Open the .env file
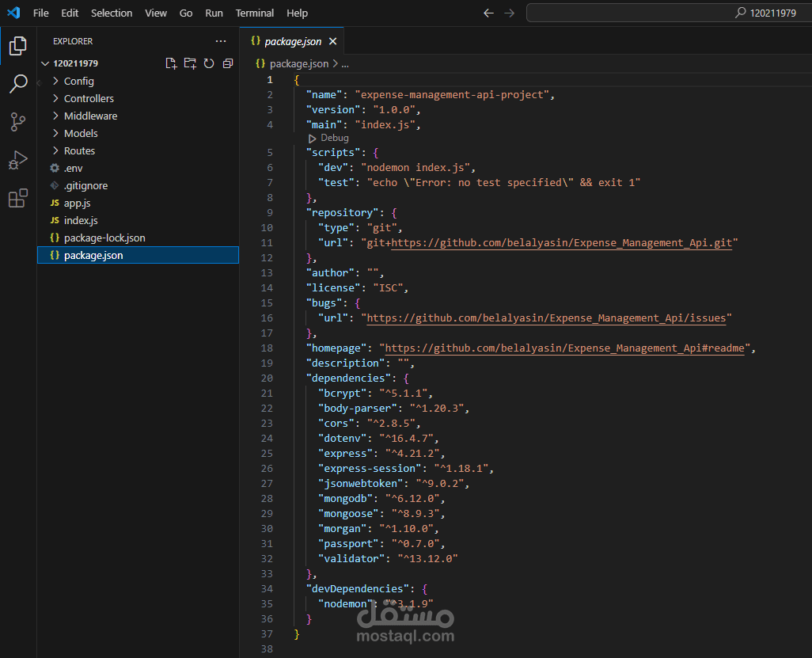This screenshot has width=812, height=658. point(138,169)
